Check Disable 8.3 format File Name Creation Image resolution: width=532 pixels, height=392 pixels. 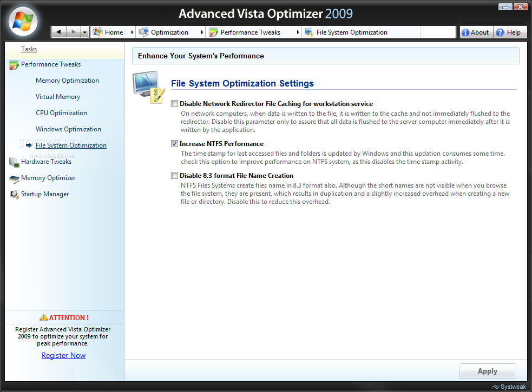pos(174,176)
